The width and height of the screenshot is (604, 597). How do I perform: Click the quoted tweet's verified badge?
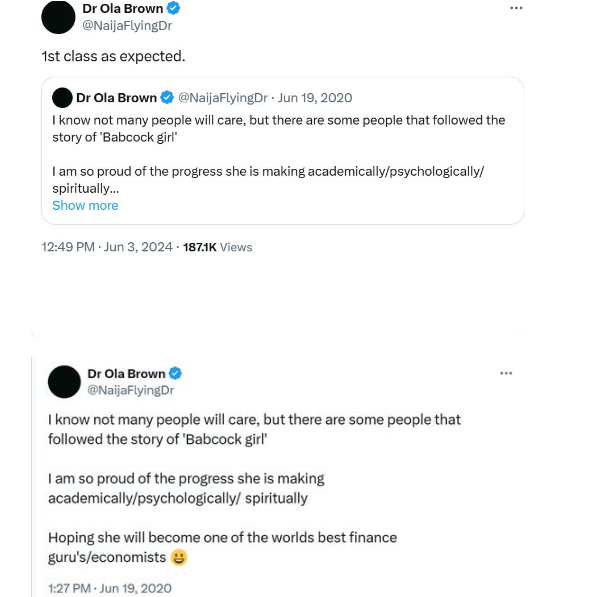(166, 97)
